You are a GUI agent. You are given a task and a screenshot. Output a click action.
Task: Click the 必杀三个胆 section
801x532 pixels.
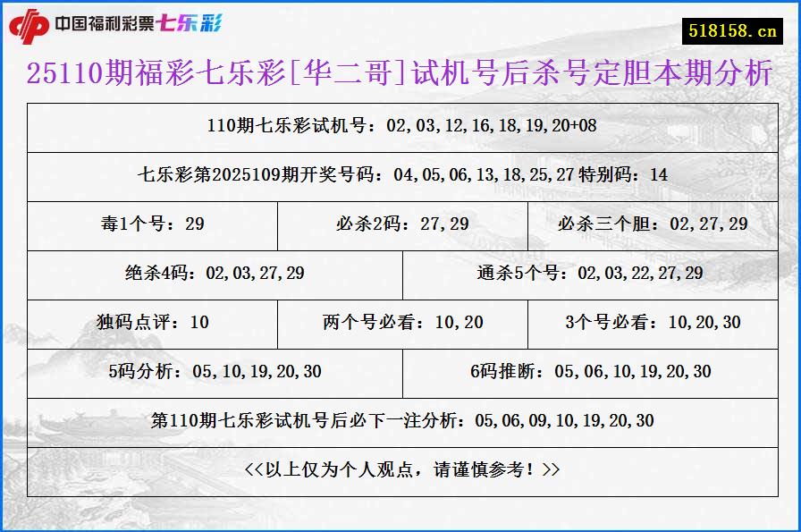[653, 226]
